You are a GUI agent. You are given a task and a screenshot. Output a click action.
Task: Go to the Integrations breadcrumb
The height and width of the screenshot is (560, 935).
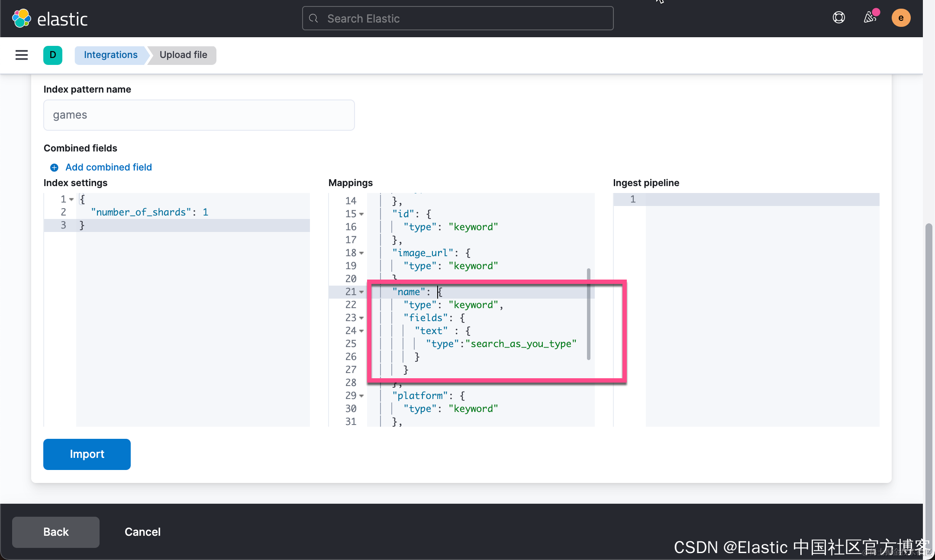point(111,55)
